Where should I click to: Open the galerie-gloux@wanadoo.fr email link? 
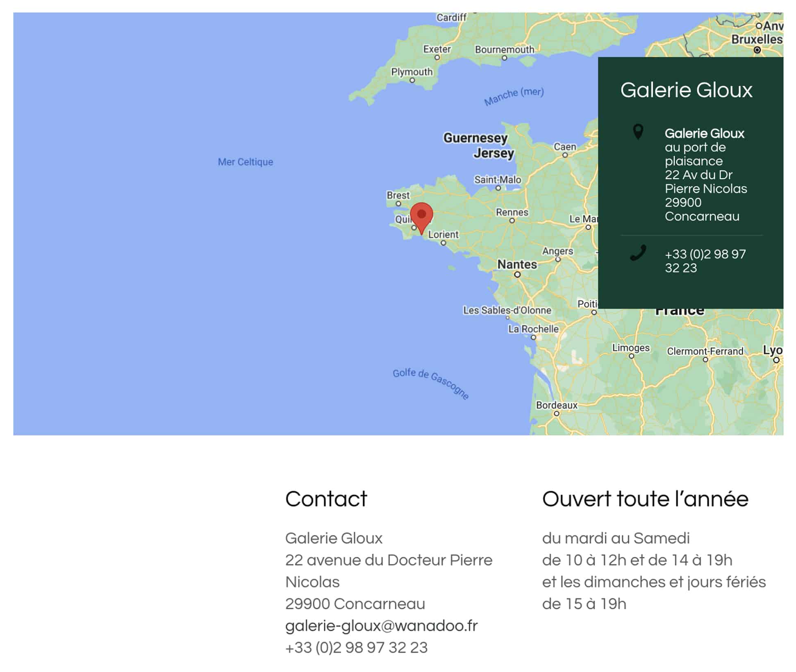(x=381, y=626)
